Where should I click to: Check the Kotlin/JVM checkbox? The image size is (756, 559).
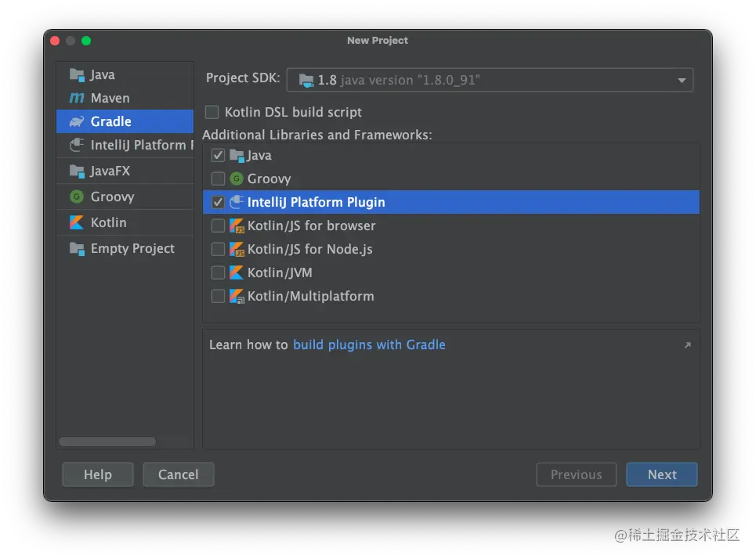pos(218,272)
